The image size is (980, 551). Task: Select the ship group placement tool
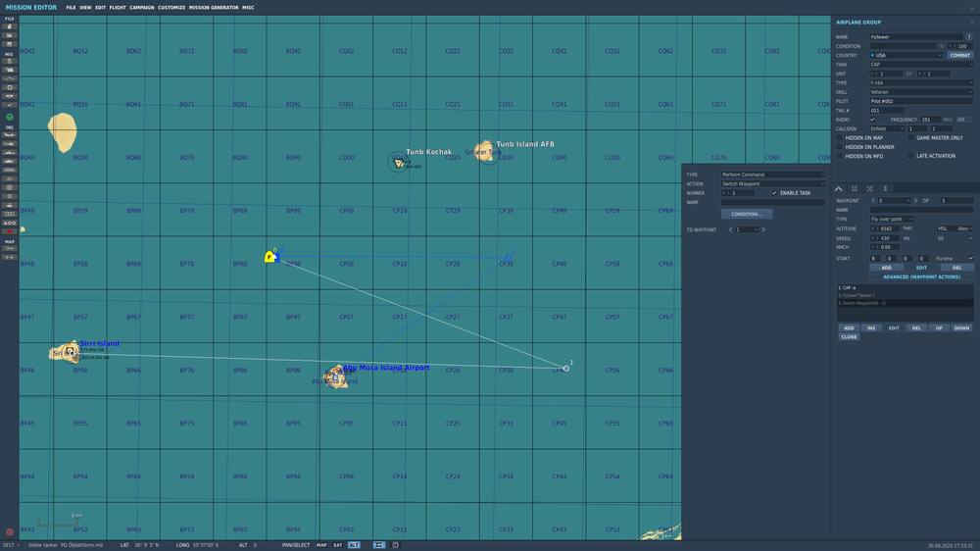(x=10, y=153)
